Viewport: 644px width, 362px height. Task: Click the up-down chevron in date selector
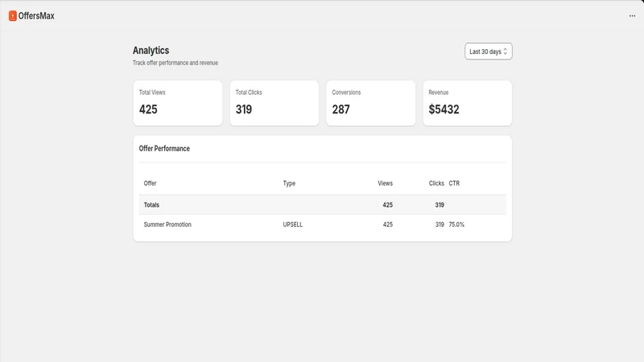click(x=506, y=51)
